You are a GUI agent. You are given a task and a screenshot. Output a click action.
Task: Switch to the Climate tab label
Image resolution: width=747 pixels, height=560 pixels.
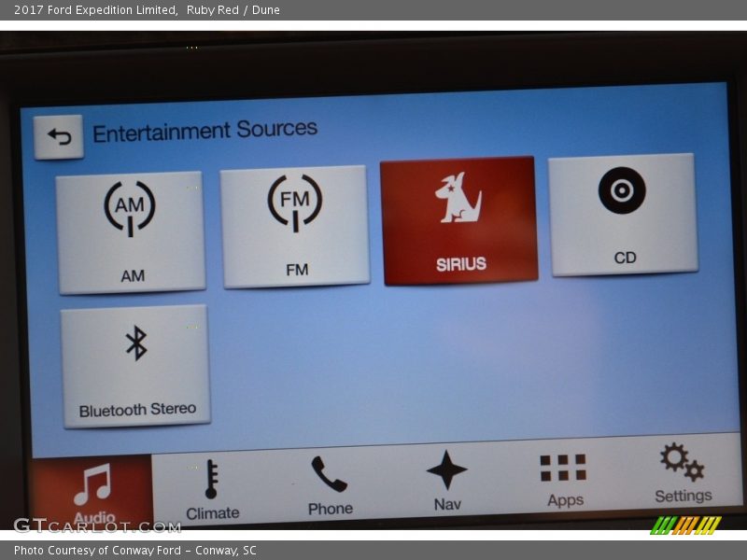pos(213,513)
